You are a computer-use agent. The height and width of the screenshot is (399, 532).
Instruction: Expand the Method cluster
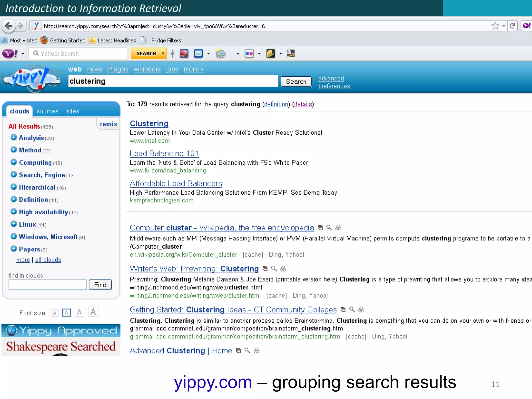tap(14, 150)
